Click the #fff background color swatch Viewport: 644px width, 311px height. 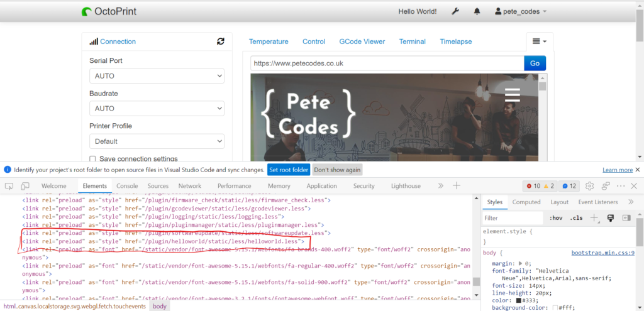(555, 308)
